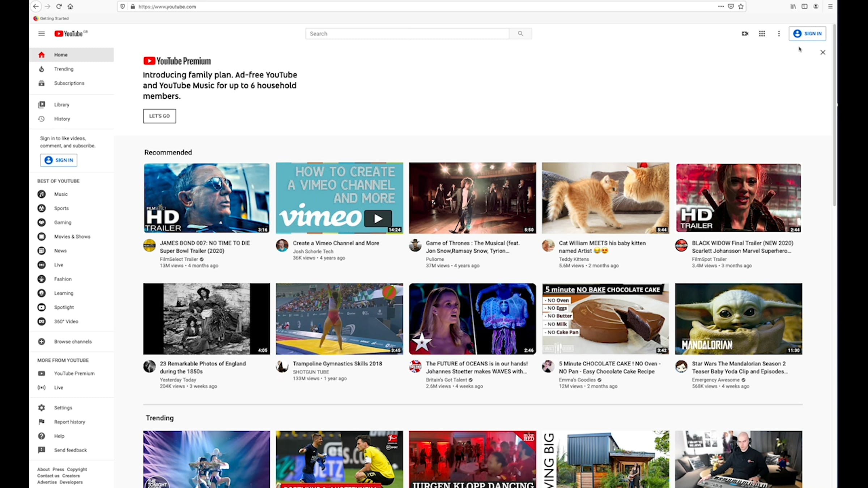The width and height of the screenshot is (868, 488).
Task: Click the Send feedback icon
Action: 42,450
